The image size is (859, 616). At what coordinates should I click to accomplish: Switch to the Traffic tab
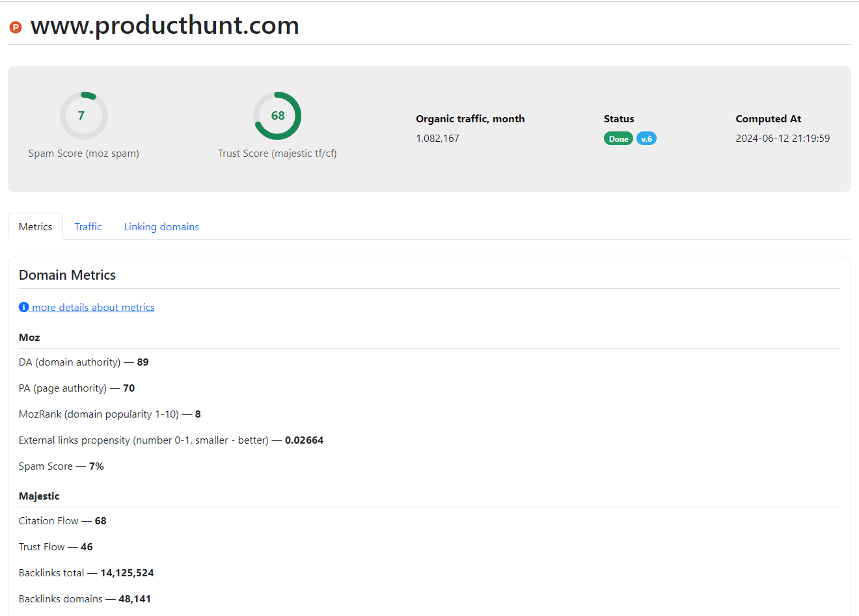click(88, 226)
